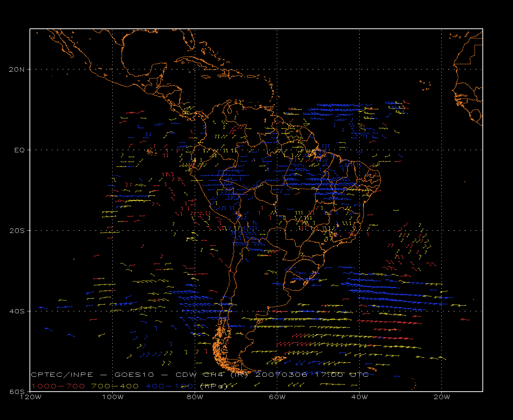Click the yellow 700-400 legend entry
Screen dimensions: 513x420
(115, 386)
